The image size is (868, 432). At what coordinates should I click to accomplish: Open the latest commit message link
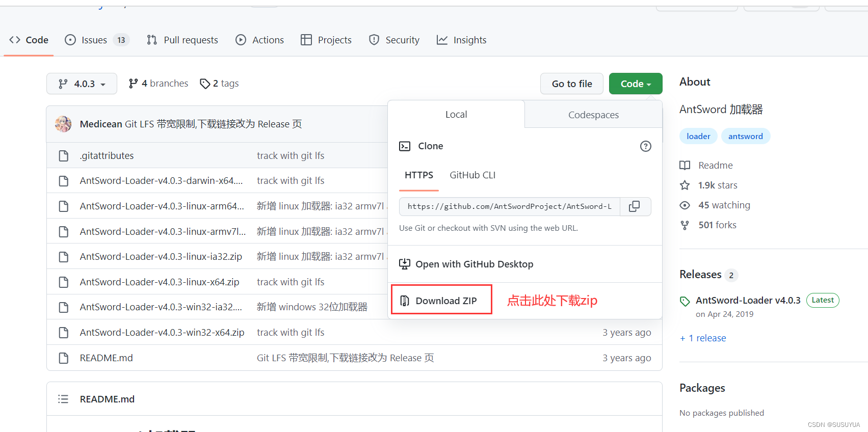(x=213, y=124)
